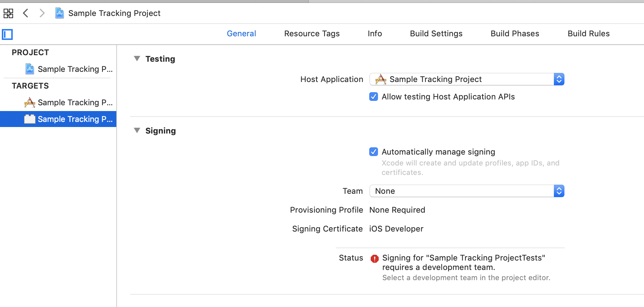
Task: Click the Signing Certificate label
Action: coord(327,229)
